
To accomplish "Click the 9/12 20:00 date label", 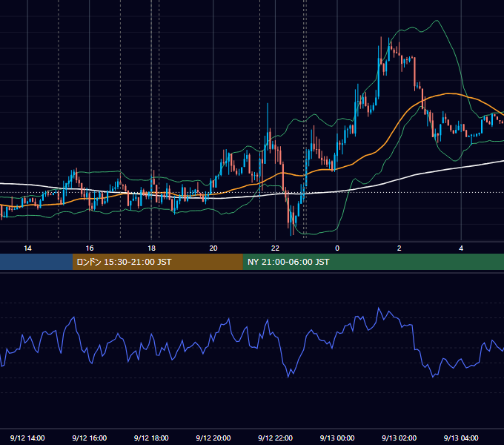I will 213,438.
